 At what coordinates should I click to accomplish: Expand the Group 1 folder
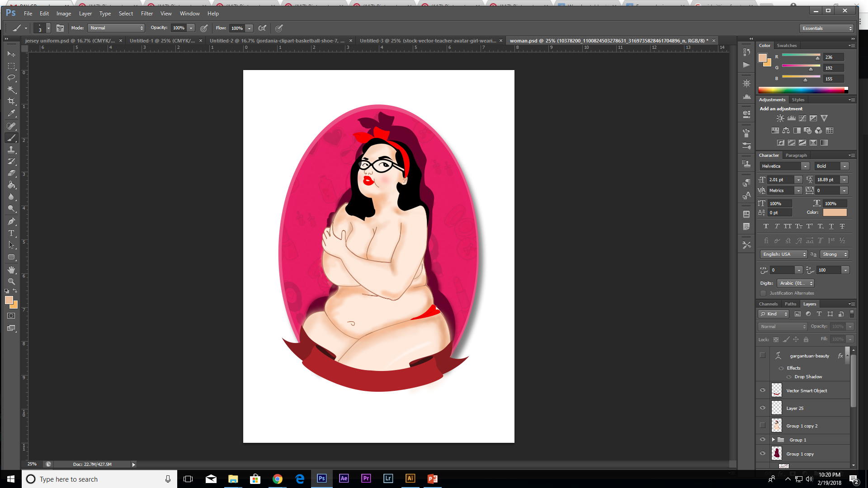click(x=773, y=440)
